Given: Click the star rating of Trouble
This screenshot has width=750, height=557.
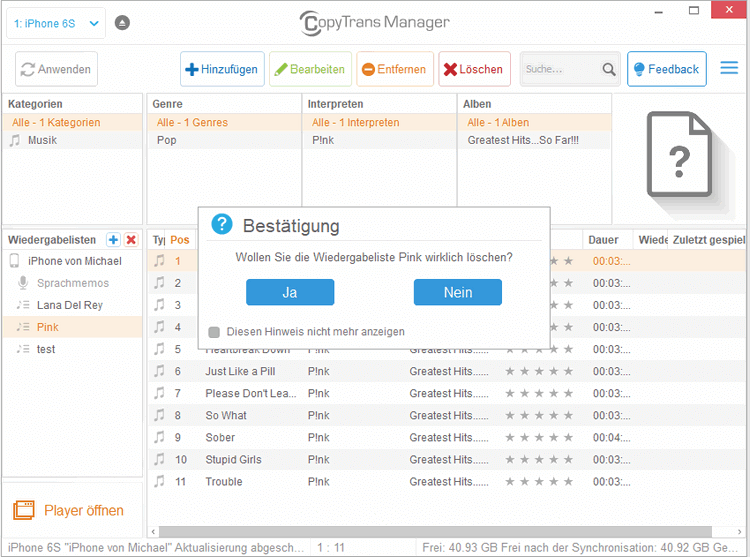Looking at the screenshot, I should point(539,481).
